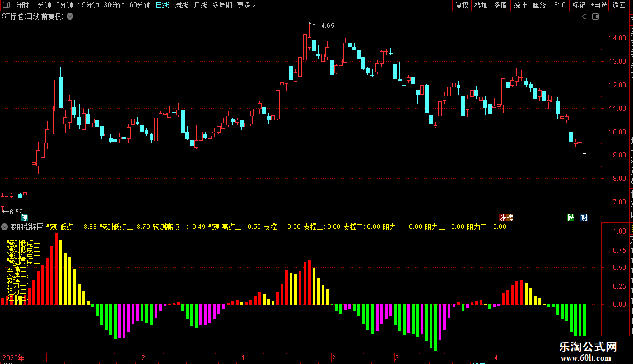This screenshot has width=633, height=364.
Task: Select the 日线 daily period
Action: point(162,5)
